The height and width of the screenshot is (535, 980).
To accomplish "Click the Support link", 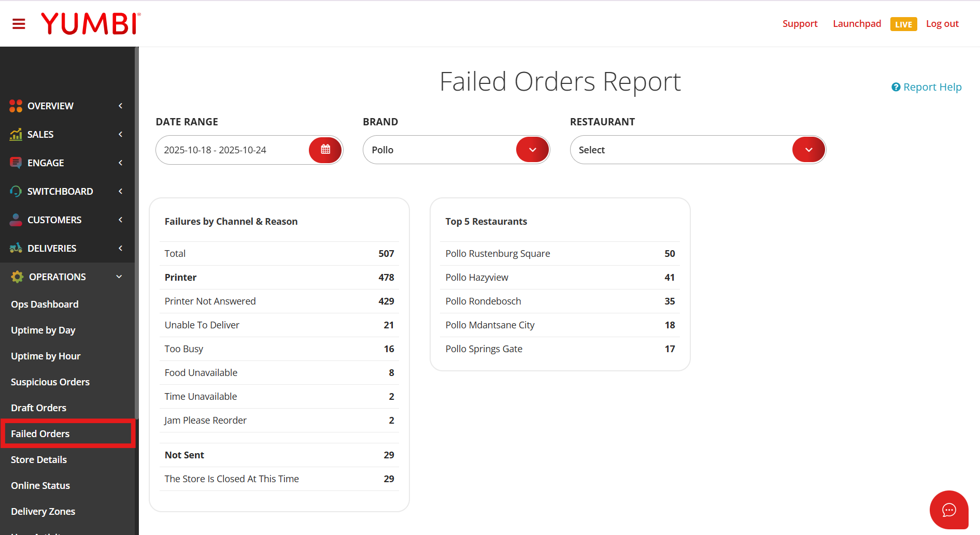I will [800, 24].
